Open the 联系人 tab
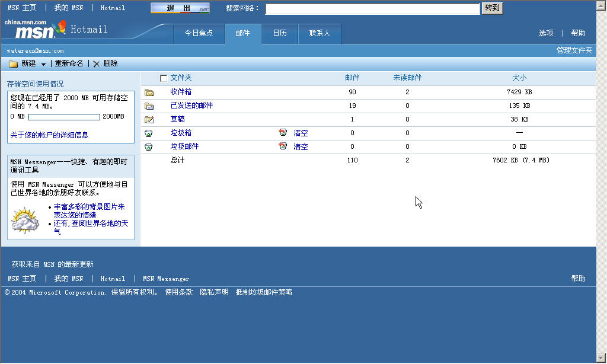The height and width of the screenshot is (364, 607). point(320,33)
